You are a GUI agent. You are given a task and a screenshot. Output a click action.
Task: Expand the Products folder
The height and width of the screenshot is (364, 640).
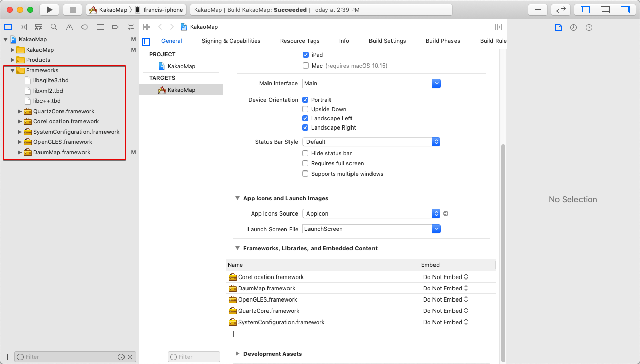click(x=13, y=60)
